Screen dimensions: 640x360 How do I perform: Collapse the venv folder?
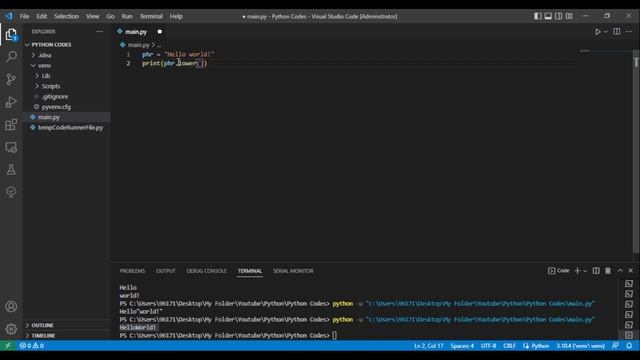(x=44, y=65)
